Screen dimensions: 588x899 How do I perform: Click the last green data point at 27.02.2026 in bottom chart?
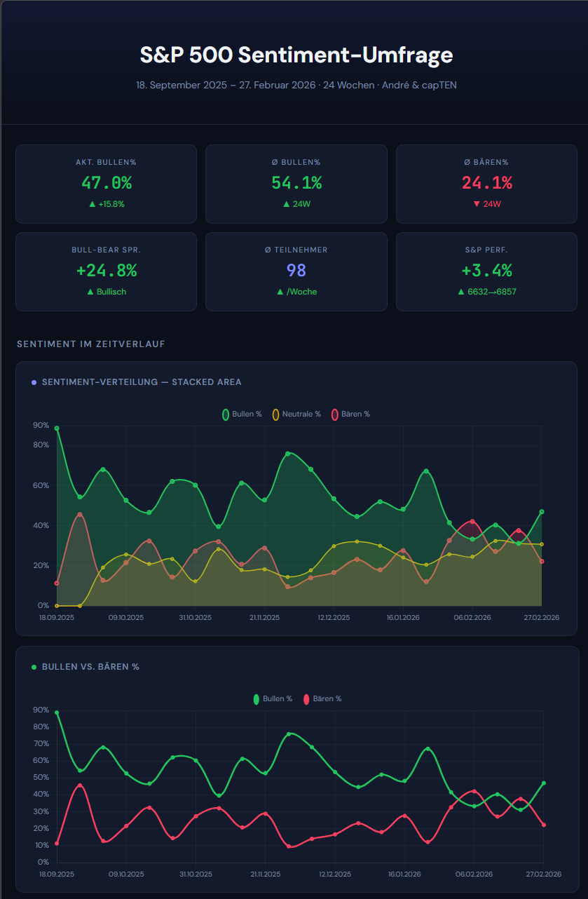[x=544, y=783]
